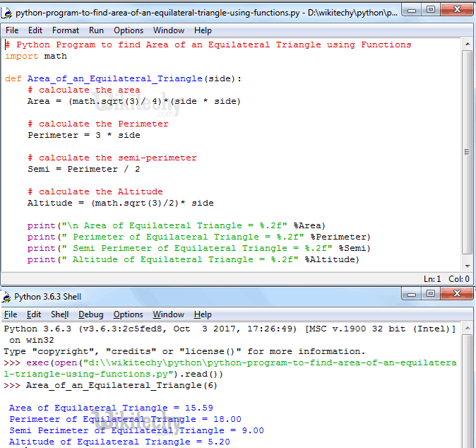The image size is (476, 448).
Task: Open the Edit menu in the editor window
Action: [35, 30]
